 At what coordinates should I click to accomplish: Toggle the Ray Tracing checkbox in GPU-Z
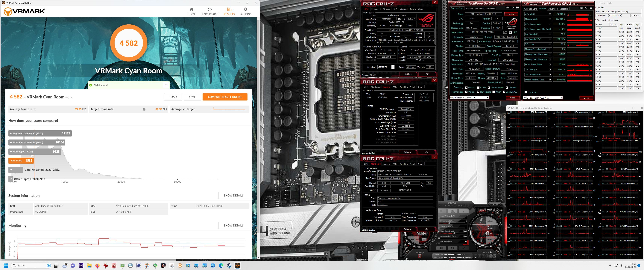(478, 92)
